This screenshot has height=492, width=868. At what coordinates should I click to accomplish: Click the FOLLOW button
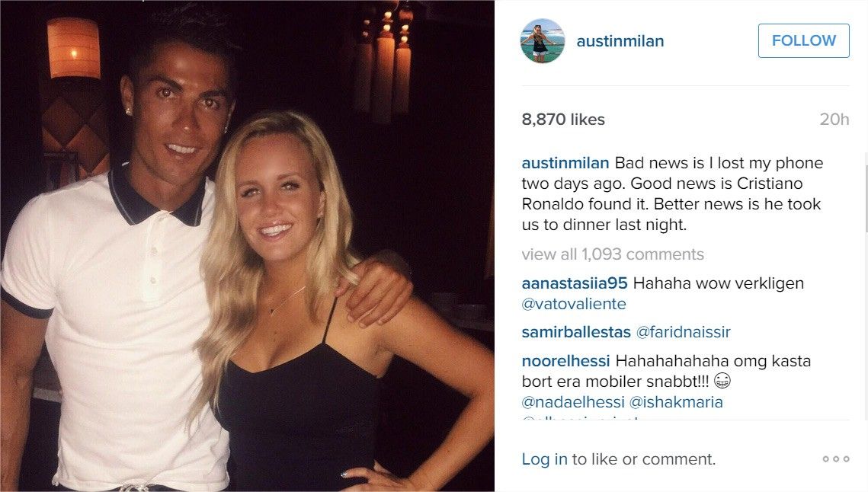click(803, 40)
